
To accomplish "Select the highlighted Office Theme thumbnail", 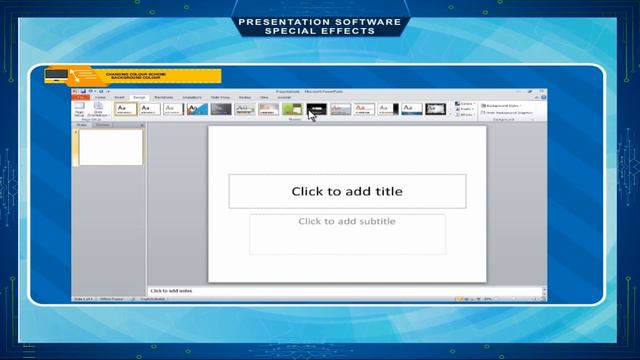I will (x=125, y=109).
